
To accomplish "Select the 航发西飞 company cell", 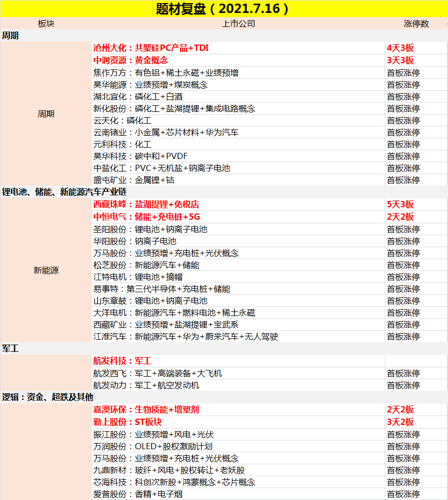I will pyautogui.click(x=238, y=374).
